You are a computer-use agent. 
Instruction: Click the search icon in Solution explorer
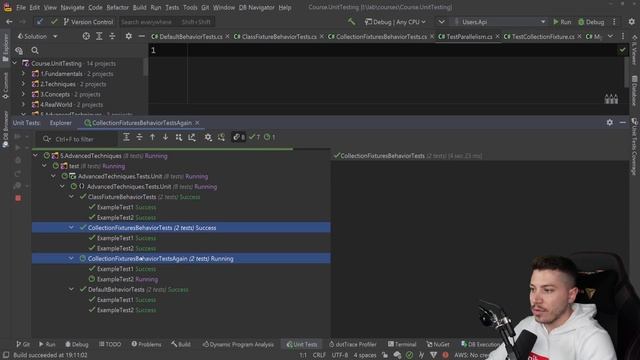coord(35,51)
